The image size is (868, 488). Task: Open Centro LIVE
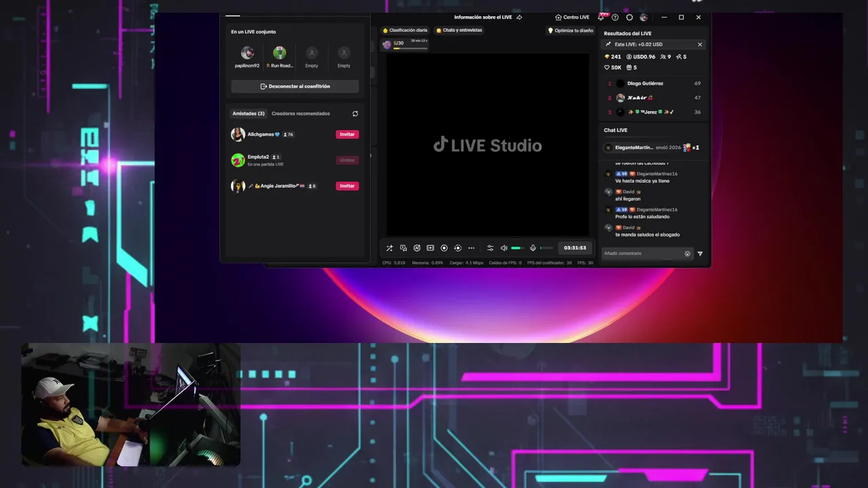[x=572, y=17]
